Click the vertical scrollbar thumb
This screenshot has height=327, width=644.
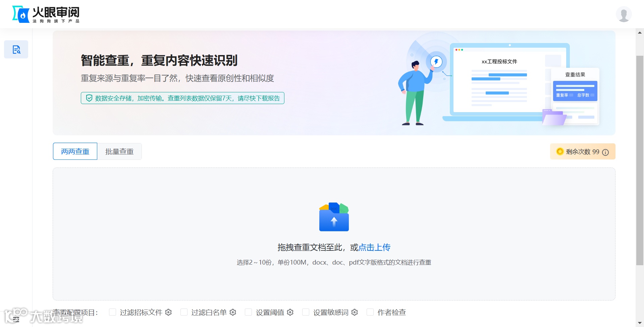640,160
